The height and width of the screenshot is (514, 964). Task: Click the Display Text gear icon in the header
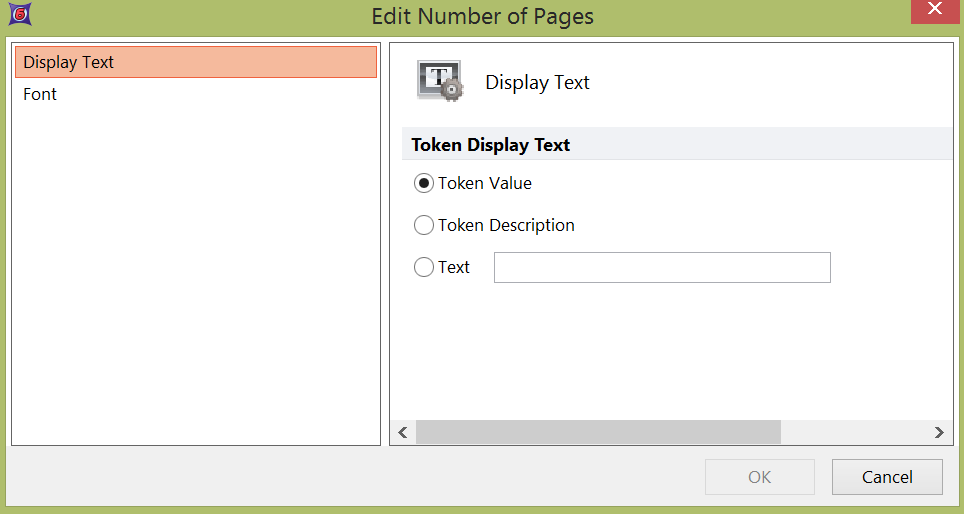439,82
